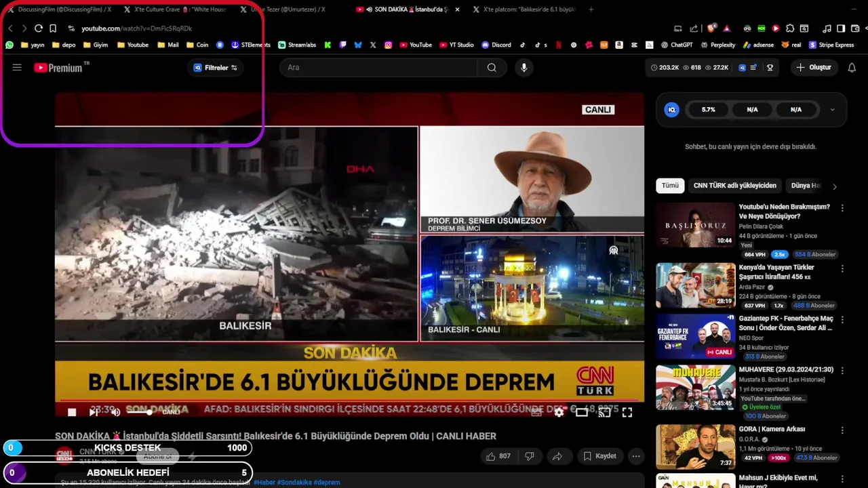Adjust the player volume slider
The width and height of the screenshot is (868, 488).
click(x=139, y=412)
